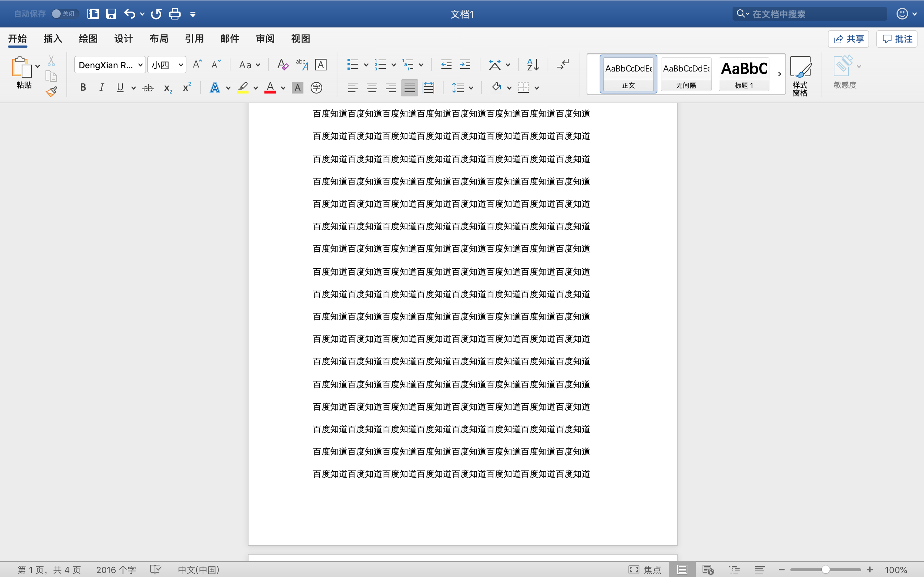Viewport: 924px width, 577px height.
Task: Open the Styles Pane
Action: tap(800, 75)
